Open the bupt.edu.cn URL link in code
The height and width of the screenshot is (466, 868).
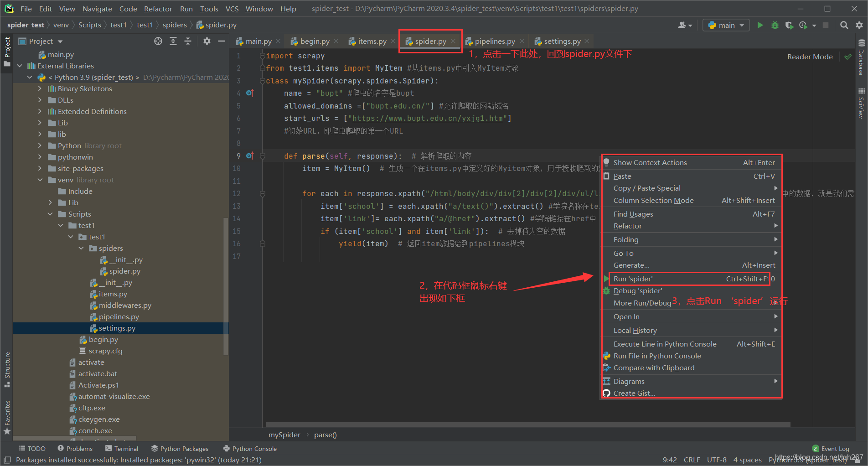click(428, 119)
